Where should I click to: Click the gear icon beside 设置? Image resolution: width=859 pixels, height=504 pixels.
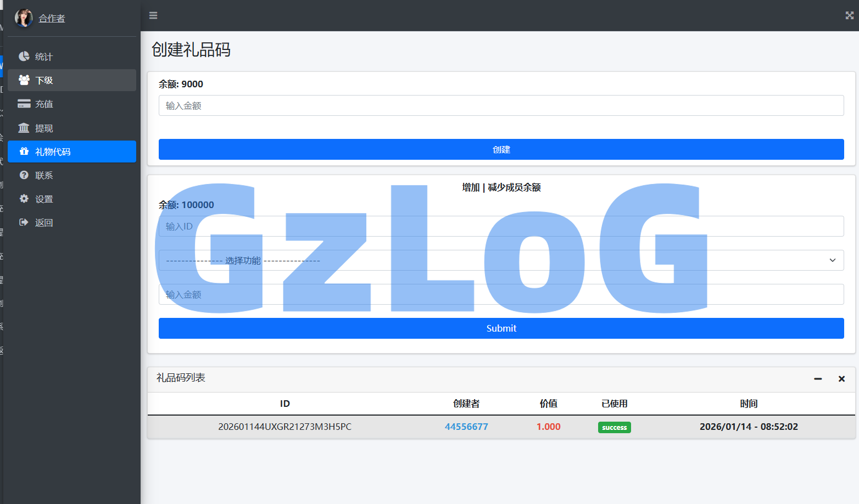pos(24,199)
